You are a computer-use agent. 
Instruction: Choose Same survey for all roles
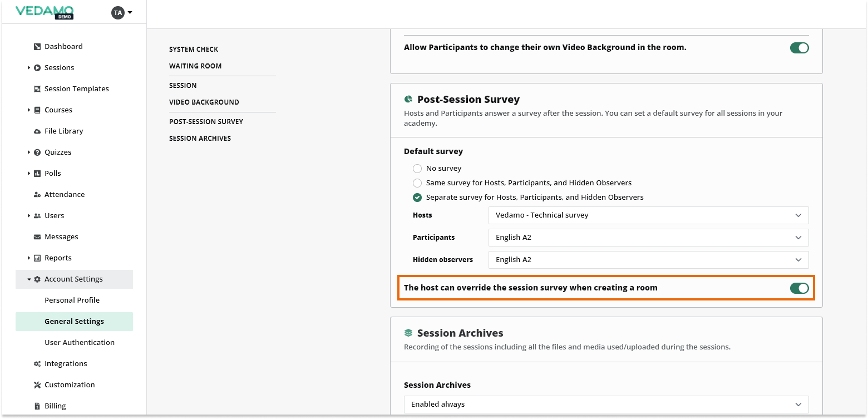[x=417, y=183]
